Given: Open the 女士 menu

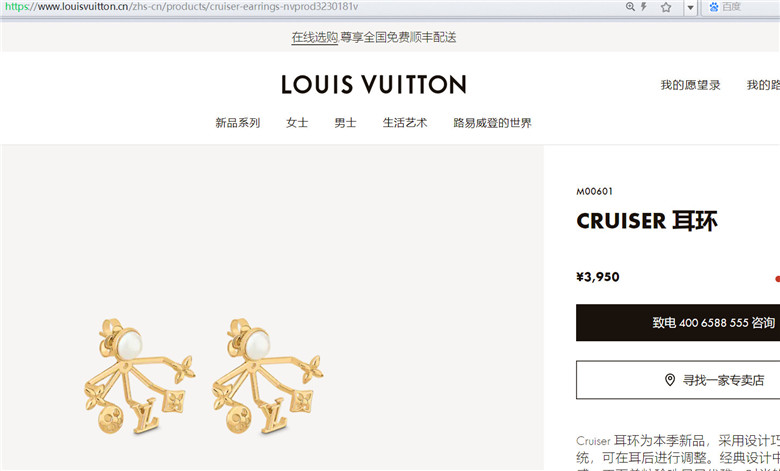Looking at the screenshot, I should [297, 123].
